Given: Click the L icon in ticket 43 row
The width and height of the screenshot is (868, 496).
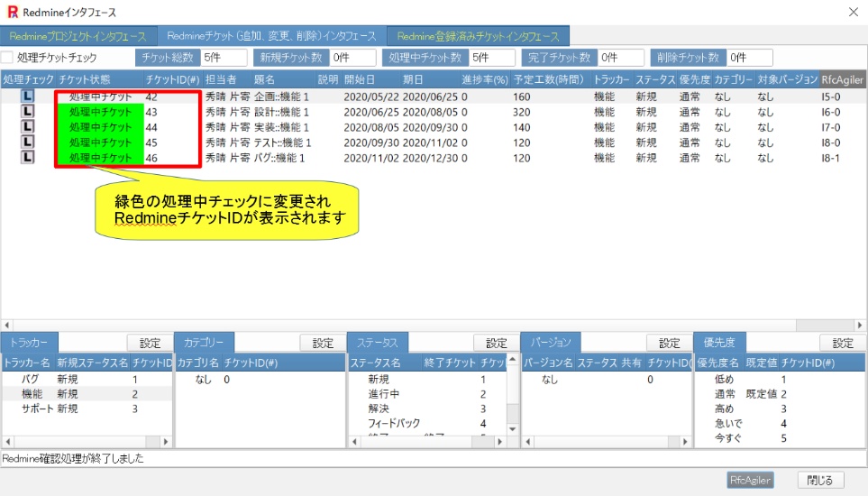Looking at the screenshot, I should [x=27, y=111].
